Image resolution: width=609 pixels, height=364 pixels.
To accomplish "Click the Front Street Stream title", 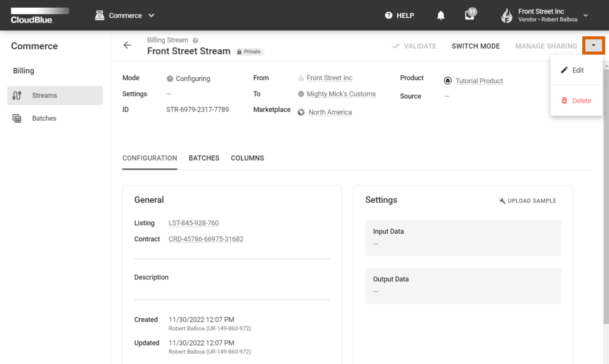I will [189, 51].
